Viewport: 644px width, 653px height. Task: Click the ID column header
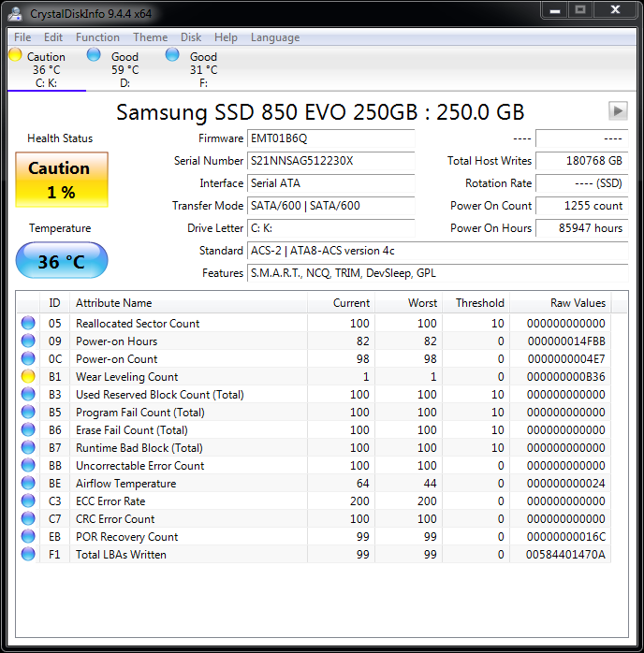54,303
